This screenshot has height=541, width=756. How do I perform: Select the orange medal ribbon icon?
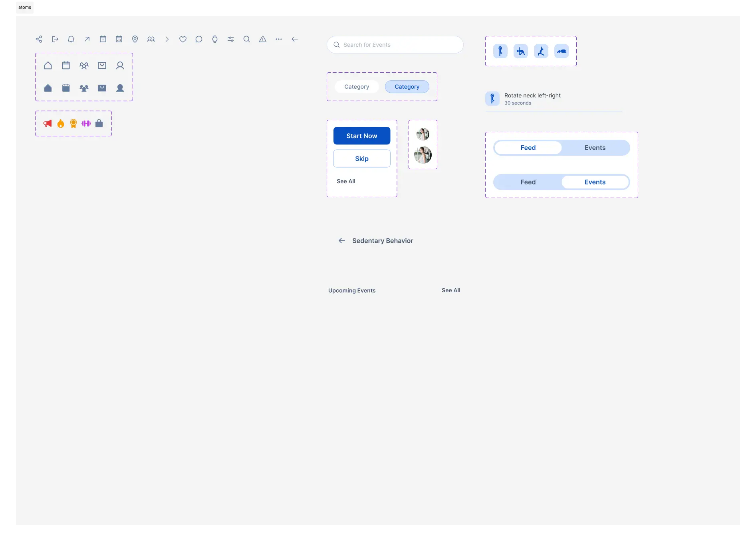[x=73, y=123]
